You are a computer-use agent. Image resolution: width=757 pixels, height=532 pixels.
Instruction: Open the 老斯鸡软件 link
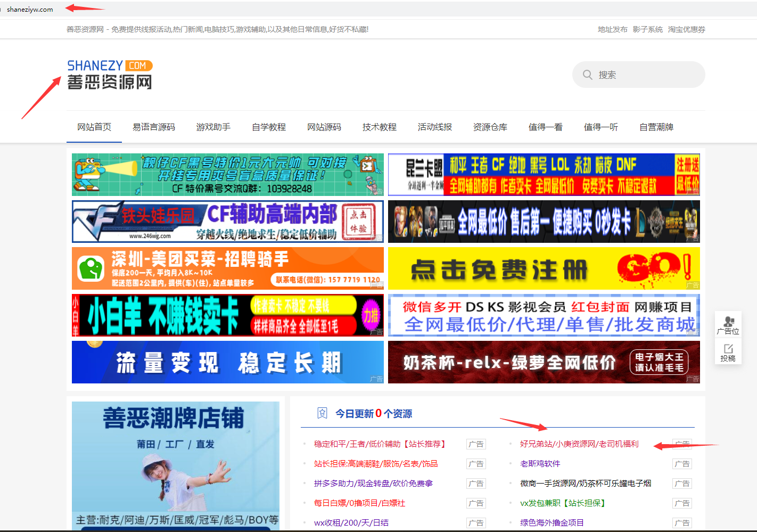(x=540, y=464)
